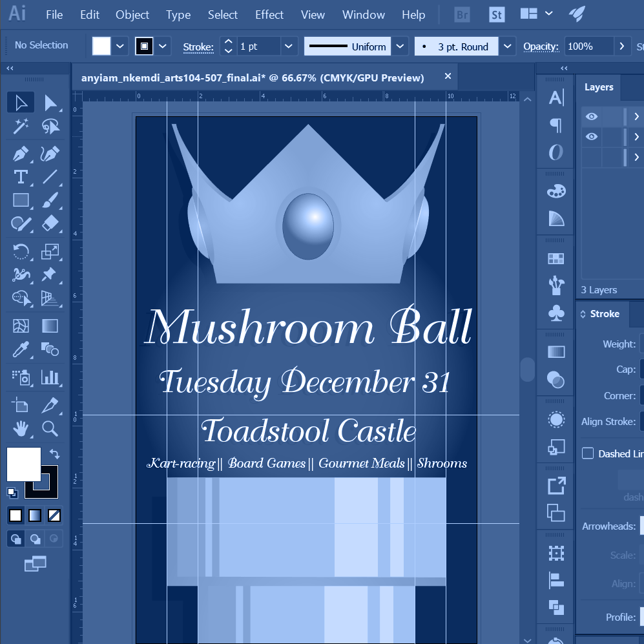Open the Uniform width profile dropdown
The width and height of the screenshot is (644, 644).
(400, 46)
